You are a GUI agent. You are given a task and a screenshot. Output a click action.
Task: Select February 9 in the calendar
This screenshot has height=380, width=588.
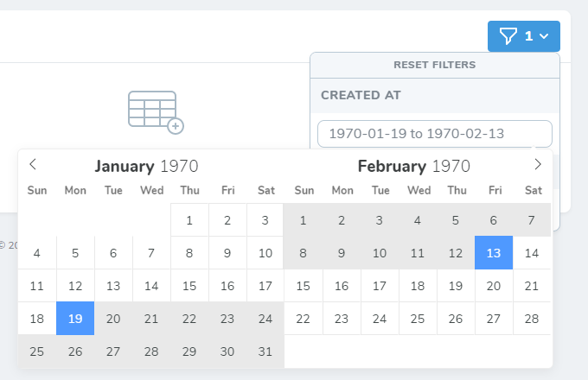click(342, 253)
